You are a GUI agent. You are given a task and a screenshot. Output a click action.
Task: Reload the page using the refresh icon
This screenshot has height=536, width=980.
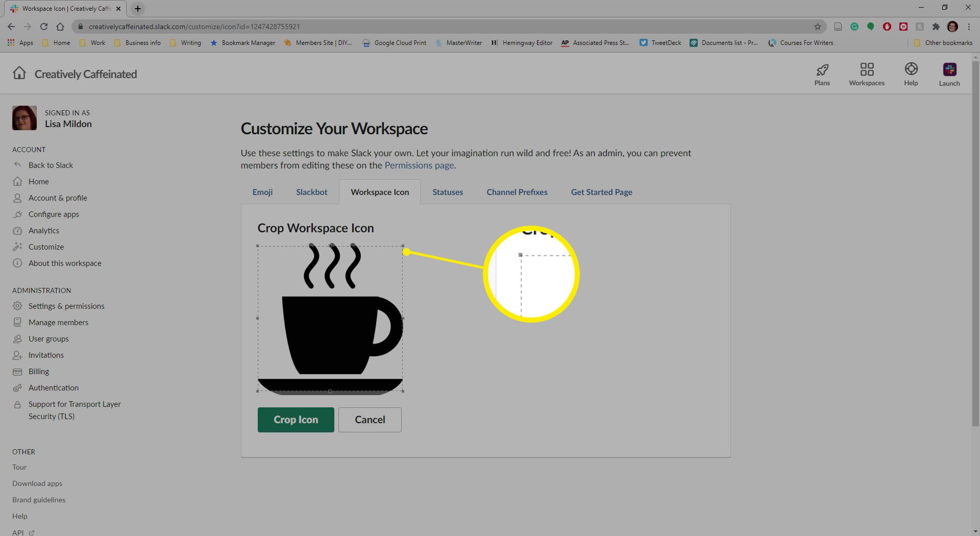point(44,27)
